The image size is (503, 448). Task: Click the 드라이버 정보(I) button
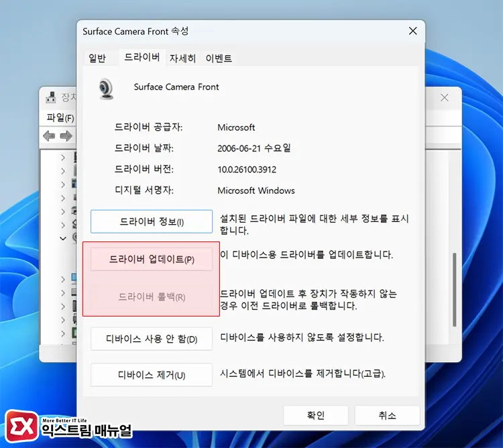pyautogui.click(x=152, y=221)
